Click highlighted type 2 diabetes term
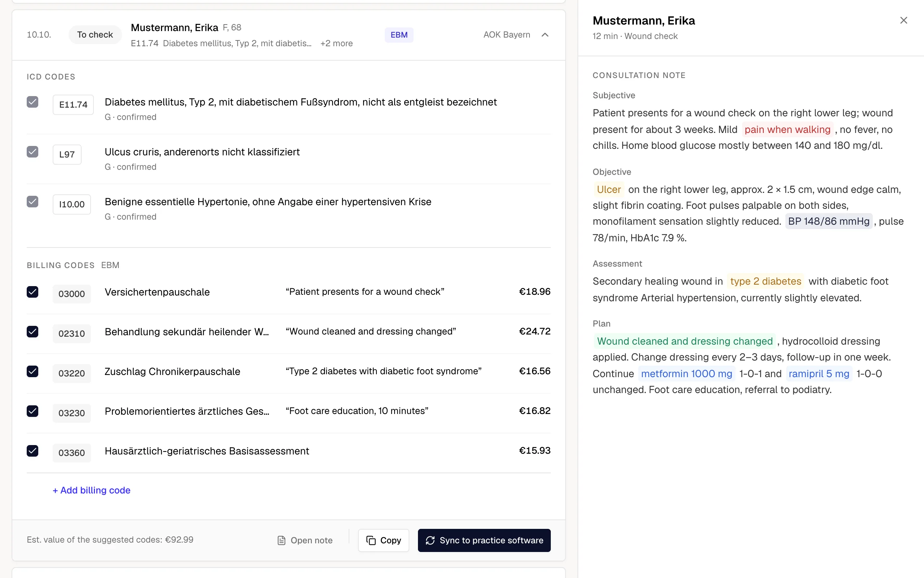924x578 pixels. tap(766, 281)
